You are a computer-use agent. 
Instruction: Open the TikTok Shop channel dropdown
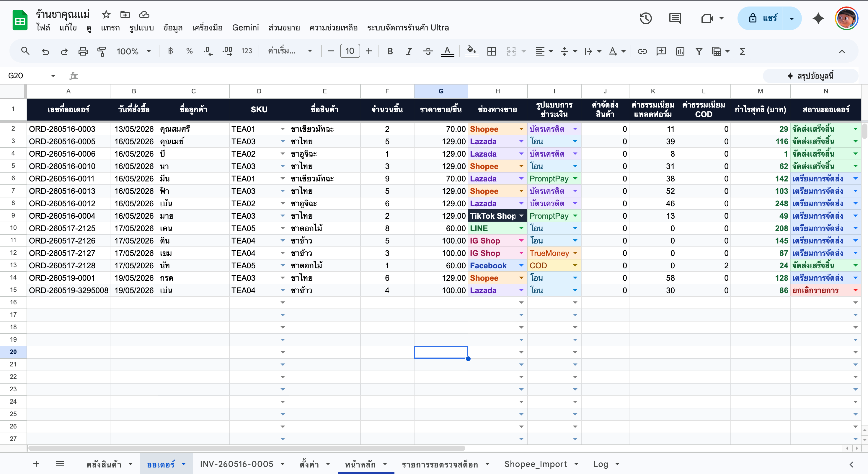click(x=521, y=216)
